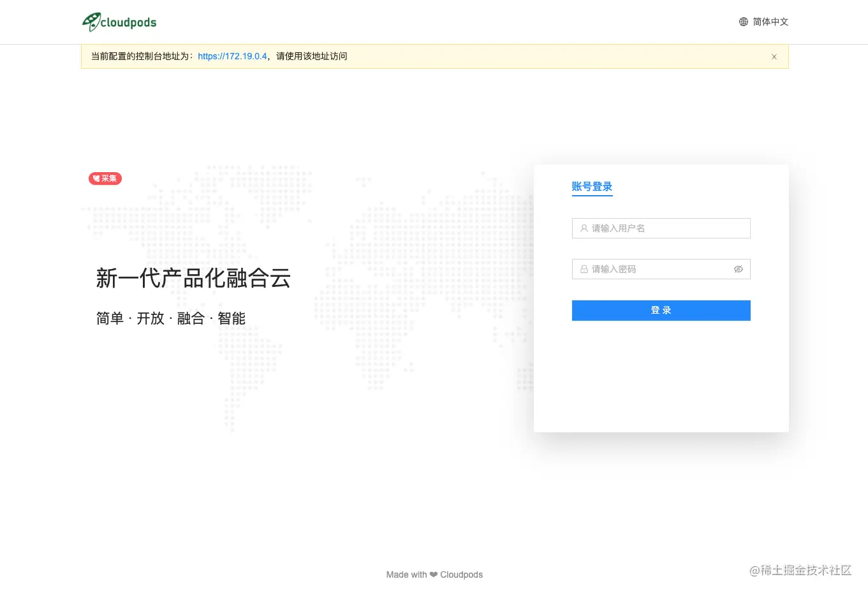The image size is (868, 593).
Task: Focus the 请输入用户名 username field
Action: (661, 228)
